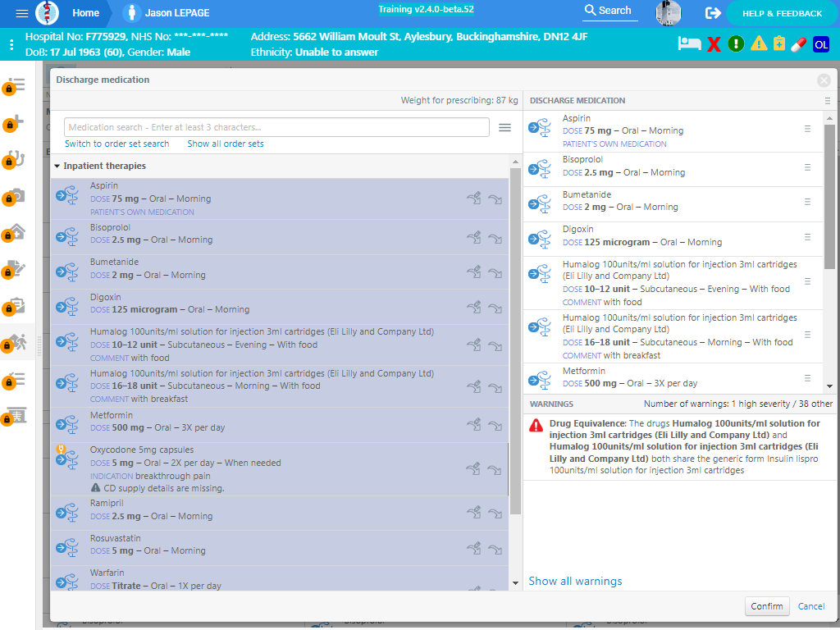The image size is (840, 630).
Task: Click the curved arrow on inpatient Digoxin row
Action: pos(495,308)
